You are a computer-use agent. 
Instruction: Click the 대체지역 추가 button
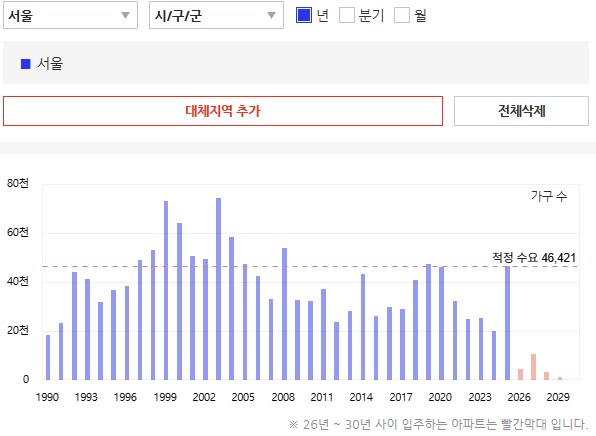tap(223, 111)
